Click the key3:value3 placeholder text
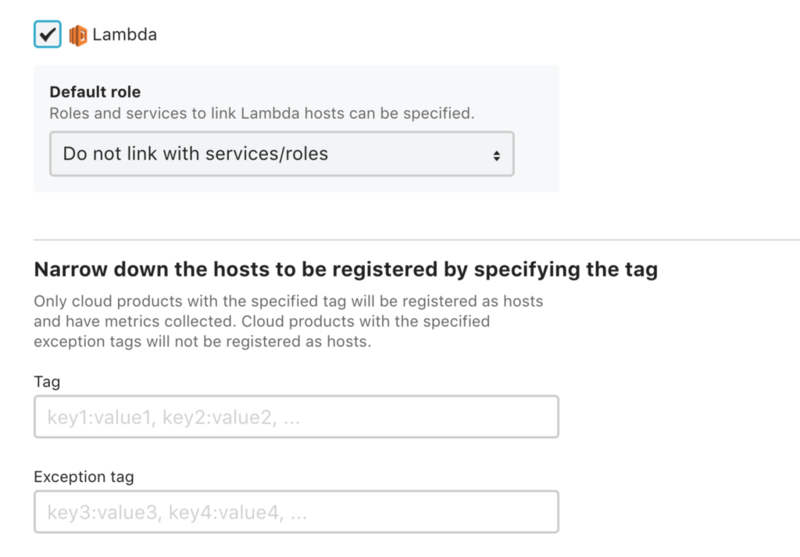800x557 pixels. point(177,512)
